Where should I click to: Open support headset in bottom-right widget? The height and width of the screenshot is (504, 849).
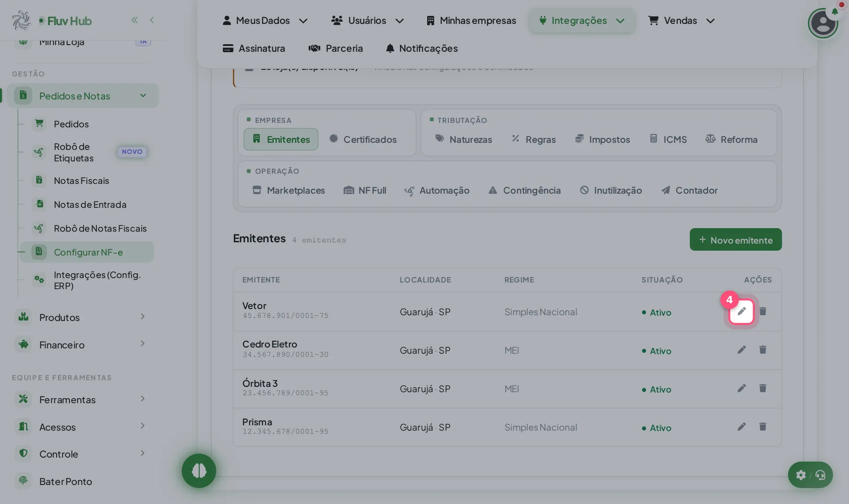pos(821,475)
